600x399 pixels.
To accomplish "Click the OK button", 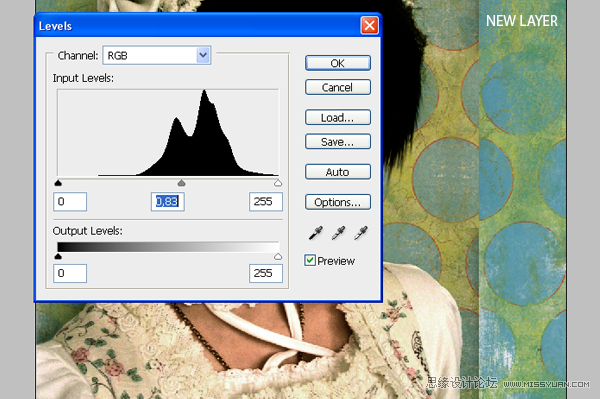I will pos(338,63).
